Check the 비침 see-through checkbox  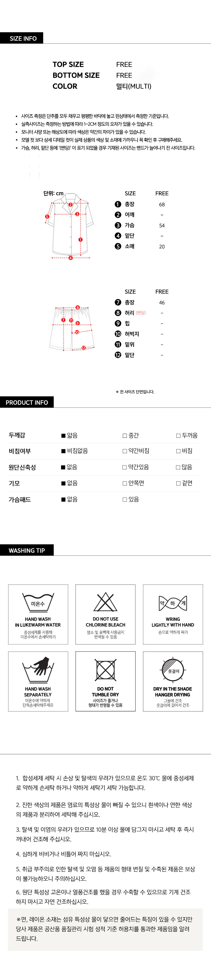pos(178,451)
